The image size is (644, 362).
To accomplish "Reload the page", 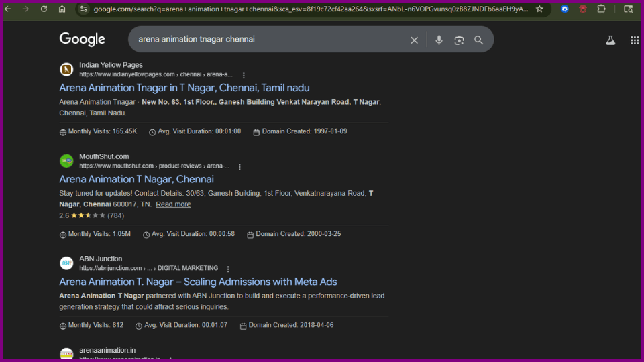I will 44,9.
